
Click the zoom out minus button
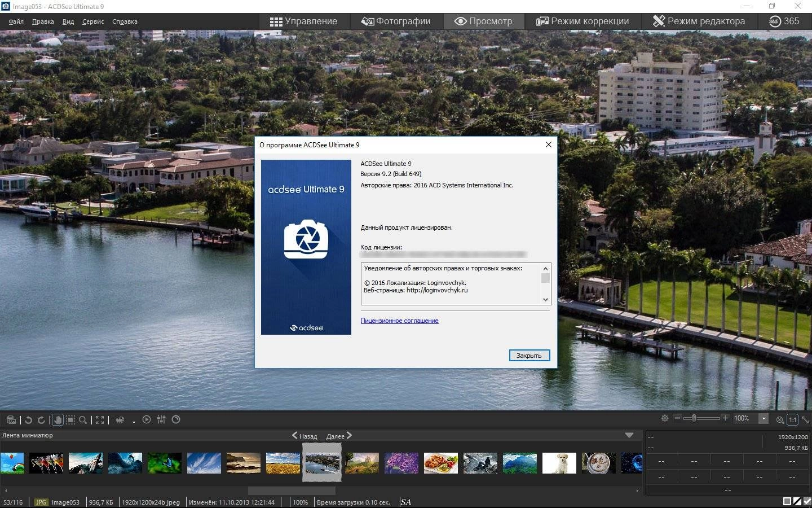point(677,418)
